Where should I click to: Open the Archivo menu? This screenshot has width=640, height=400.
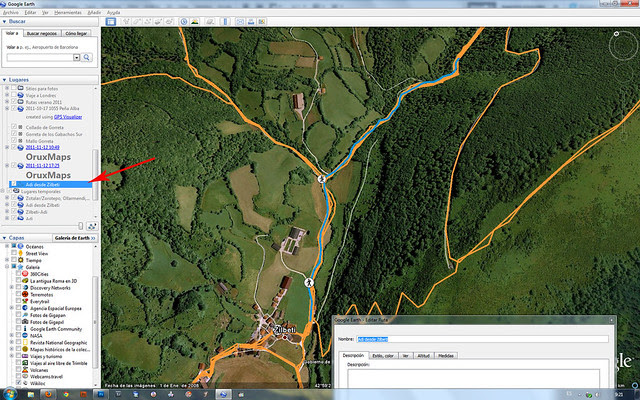11,13
